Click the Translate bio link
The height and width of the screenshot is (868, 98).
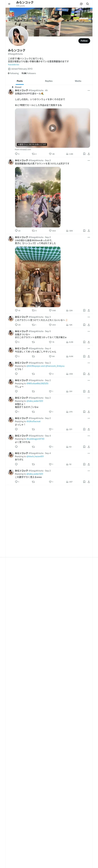coord(14,64)
